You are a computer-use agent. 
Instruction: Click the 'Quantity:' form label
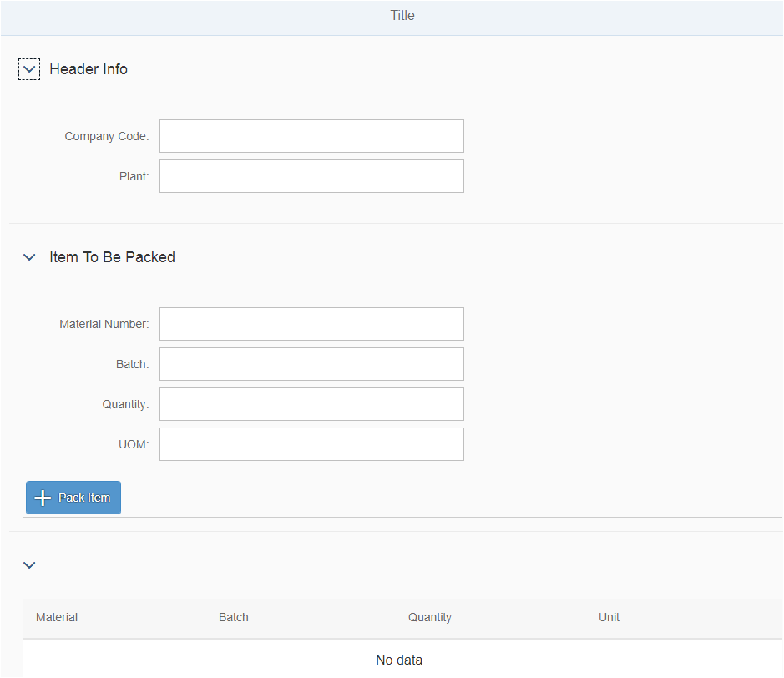[126, 404]
